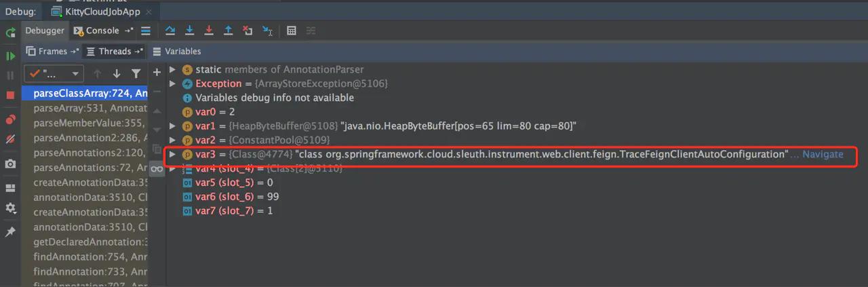Toggle the pin tab icon

click(x=10, y=232)
